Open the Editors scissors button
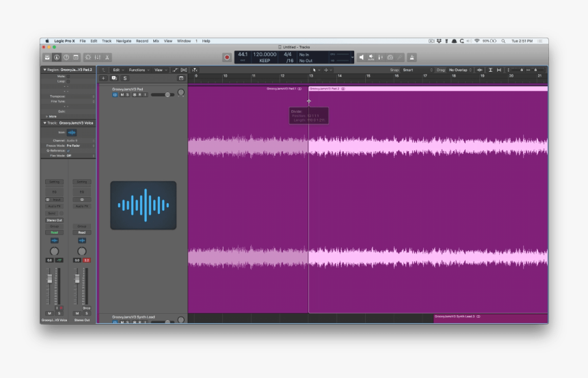 point(107,57)
